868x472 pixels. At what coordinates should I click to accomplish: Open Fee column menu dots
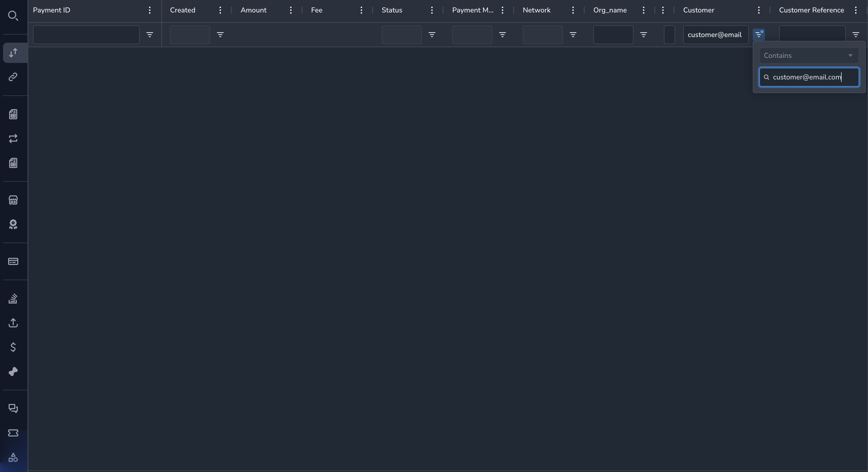click(x=361, y=10)
